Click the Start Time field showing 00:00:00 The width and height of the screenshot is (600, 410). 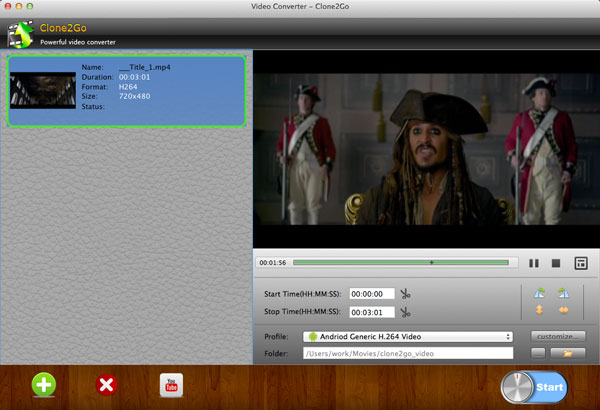(372, 294)
